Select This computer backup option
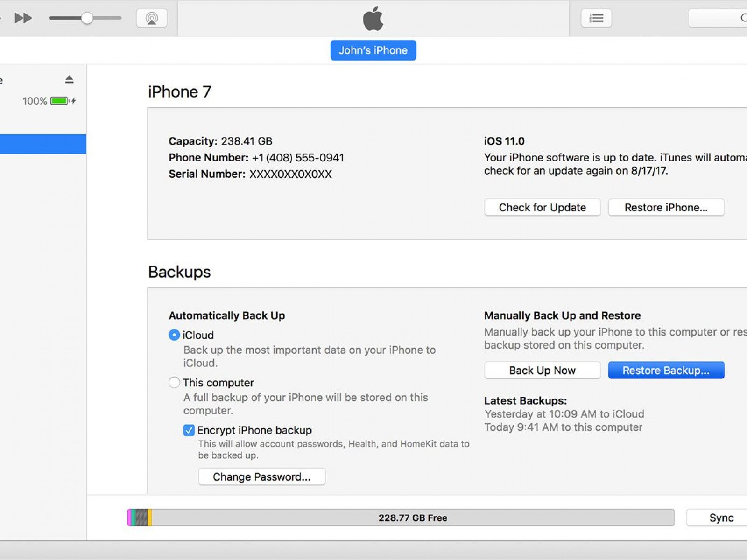The image size is (747, 560). (174, 383)
